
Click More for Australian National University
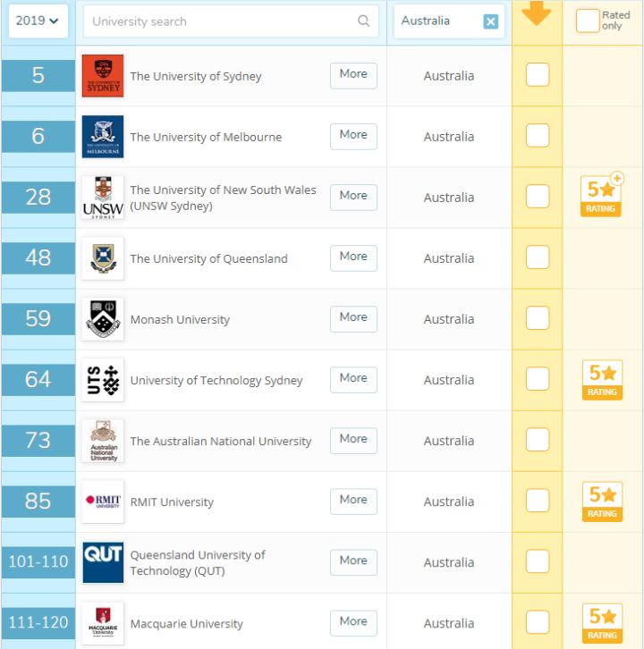(353, 441)
